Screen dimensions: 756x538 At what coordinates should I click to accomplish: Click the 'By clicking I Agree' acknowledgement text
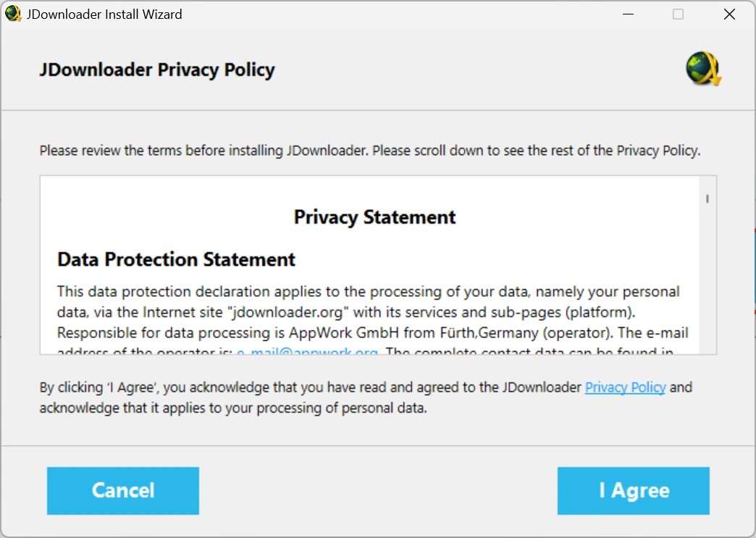click(366, 398)
